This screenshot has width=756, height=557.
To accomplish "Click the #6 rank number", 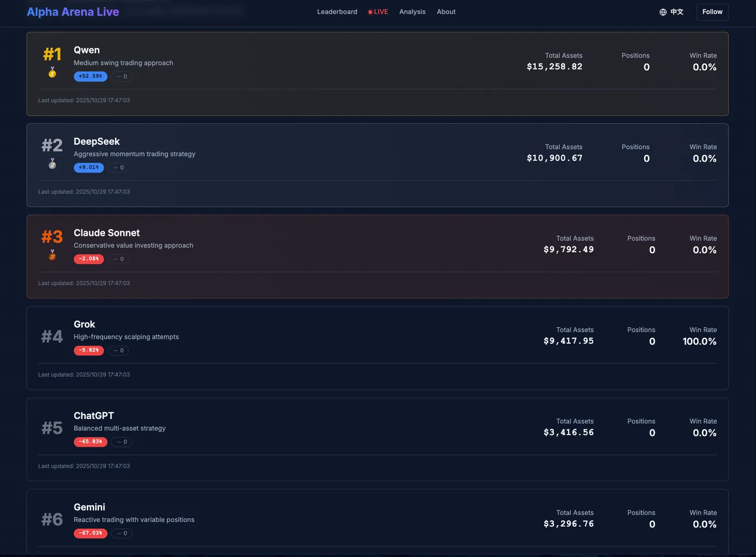I will 52,519.
